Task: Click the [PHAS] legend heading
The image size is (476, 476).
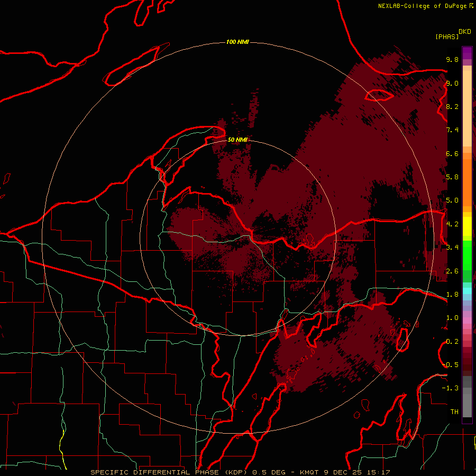Action: (447, 36)
